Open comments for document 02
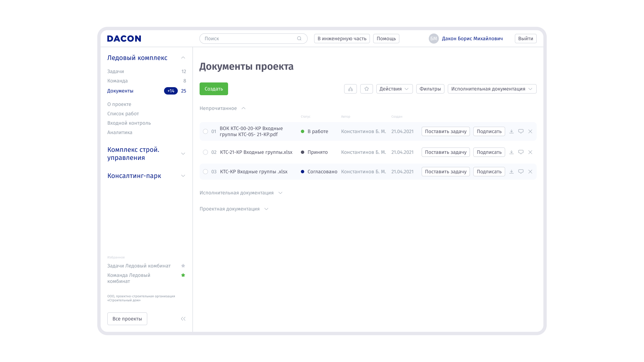Image resolution: width=644 pixels, height=362 pixels. pos(521,152)
